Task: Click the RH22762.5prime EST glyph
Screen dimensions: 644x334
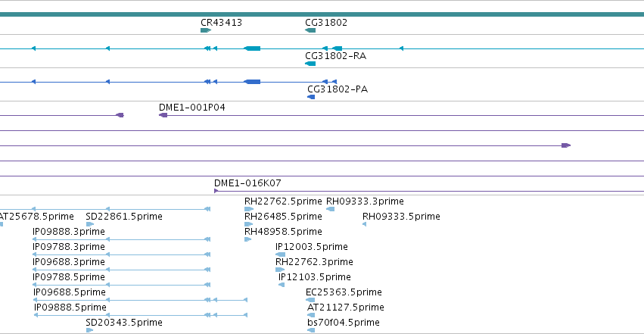Action: tap(248, 209)
